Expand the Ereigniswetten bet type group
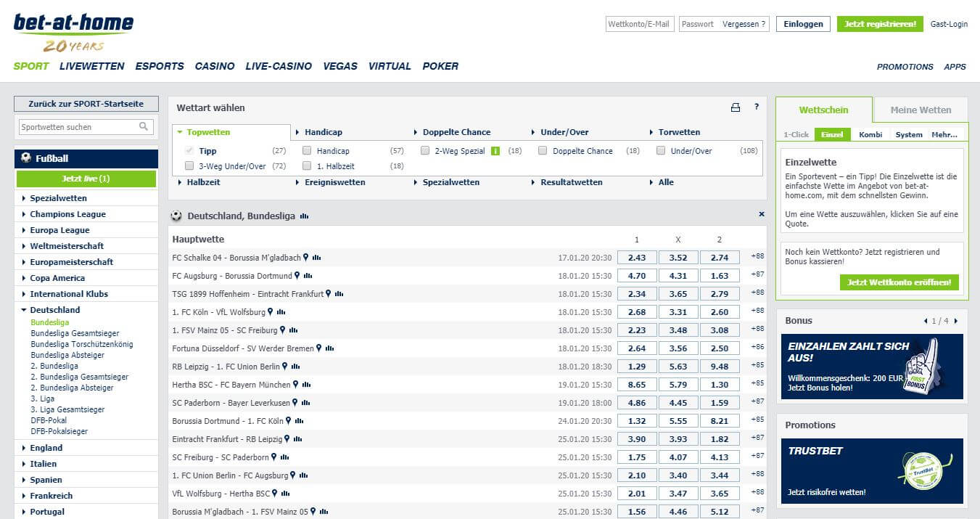This screenshot has height=519, width=980. [330, 182]
